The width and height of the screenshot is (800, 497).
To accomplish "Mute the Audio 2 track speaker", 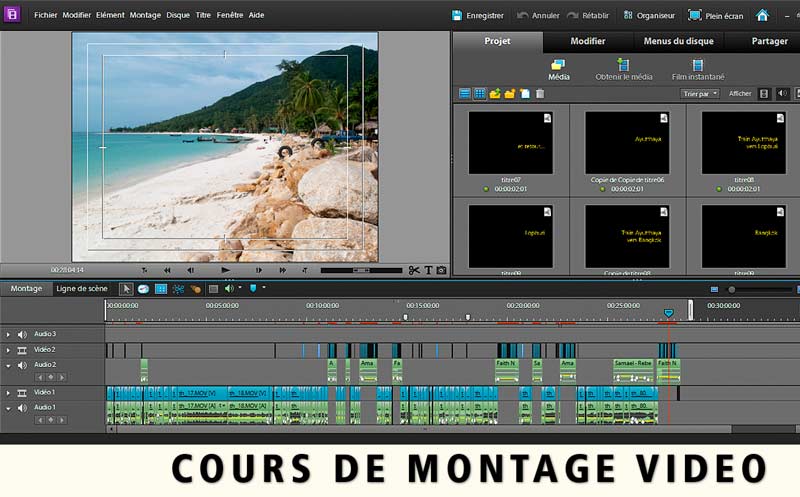I will (x=22, y=365).
